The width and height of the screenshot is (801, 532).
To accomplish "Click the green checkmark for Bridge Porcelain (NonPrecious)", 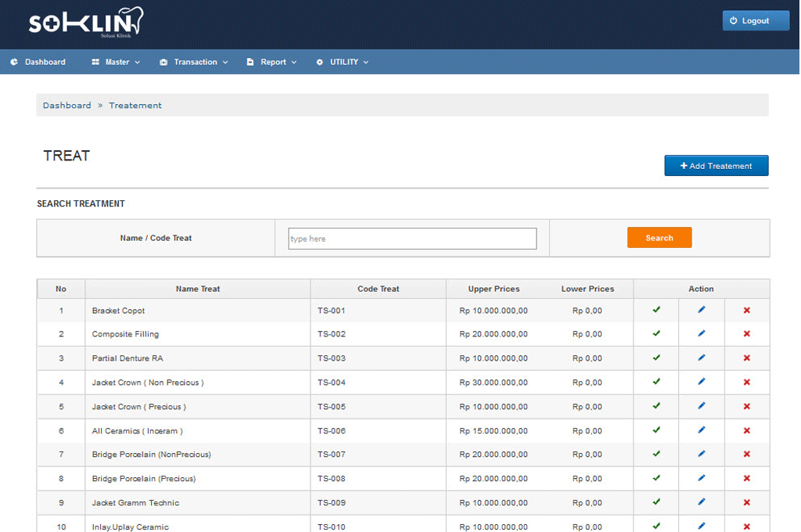I will (x=656, y=454).
